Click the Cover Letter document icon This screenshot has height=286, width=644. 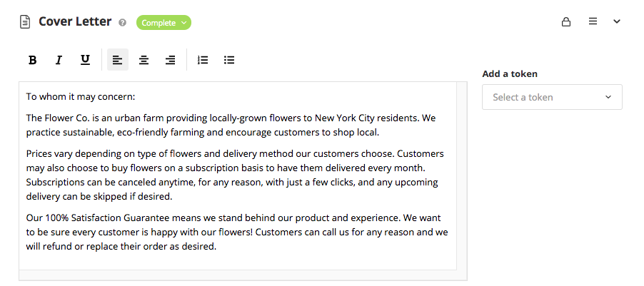25,22
